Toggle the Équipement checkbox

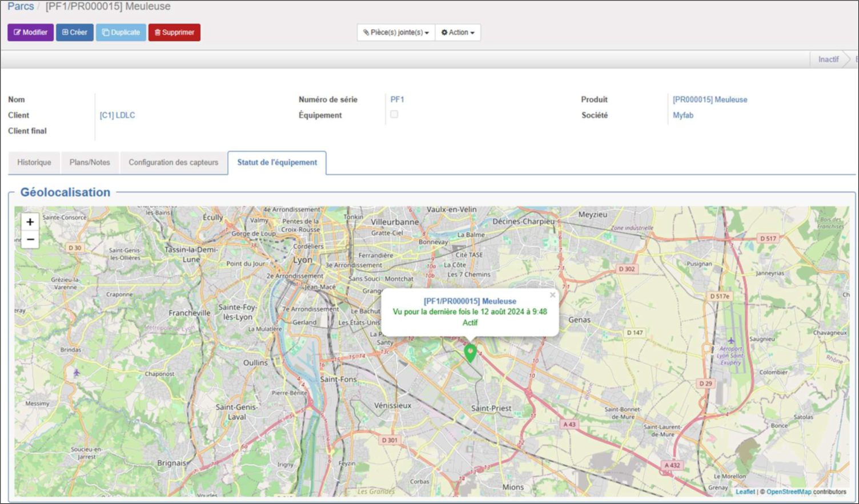coord(394,115)
